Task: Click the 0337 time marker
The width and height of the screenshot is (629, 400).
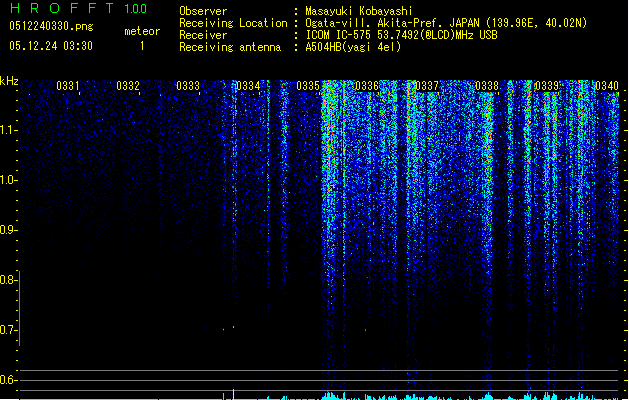Action: point(427,86)
